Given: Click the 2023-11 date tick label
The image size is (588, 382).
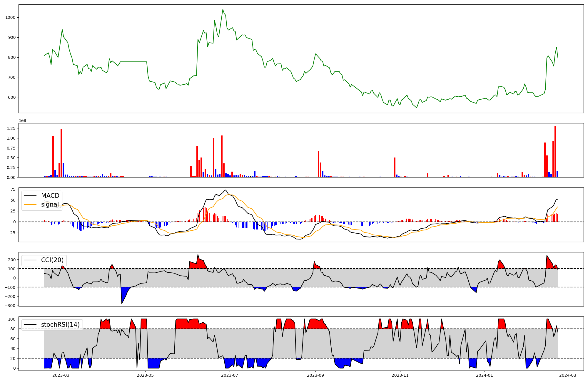Looking at the screenshot, I should tap(400, 375).
